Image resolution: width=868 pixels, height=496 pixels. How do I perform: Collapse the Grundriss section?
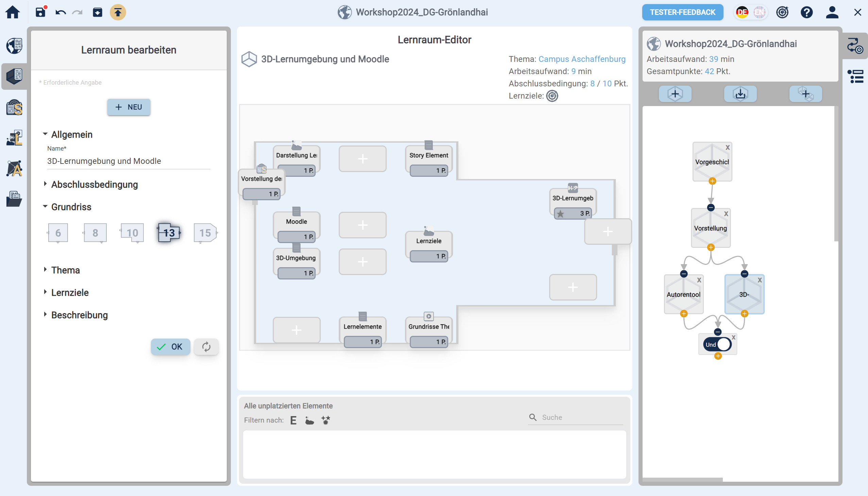[71, 207]
